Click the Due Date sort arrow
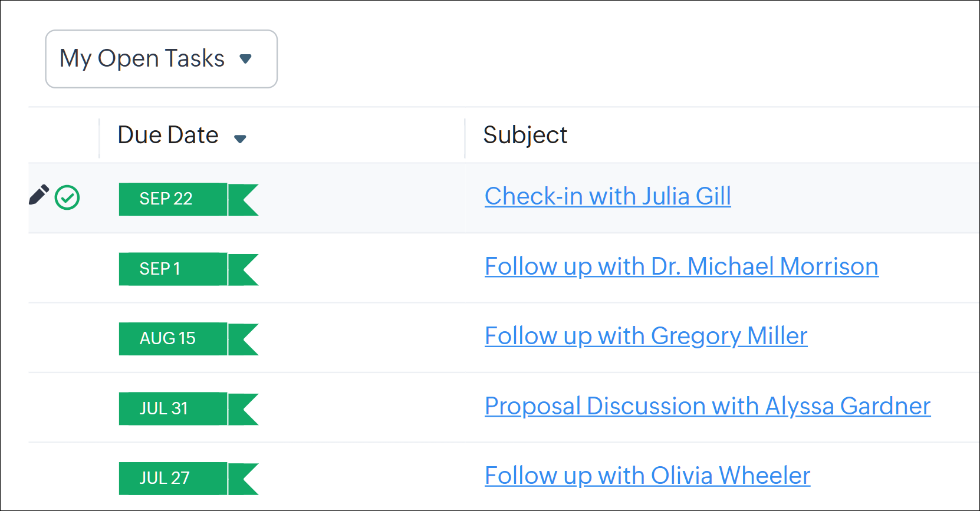Screen dimensions: 980x511 240,139
